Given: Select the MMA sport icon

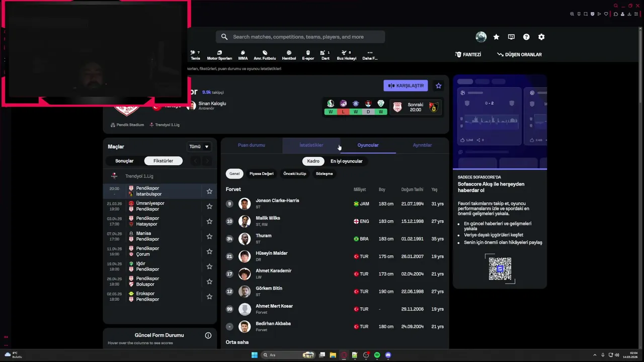Looking at the screenshot, I should [243, 55].
